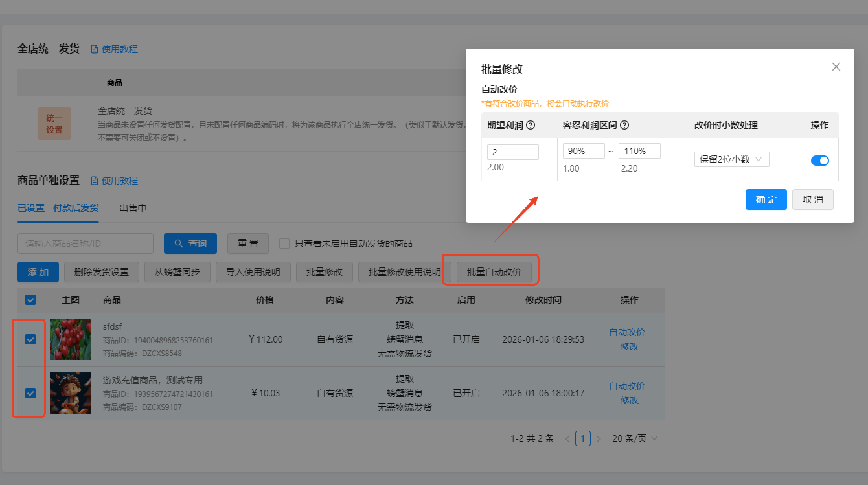
Task: Click 自动改价 link in 游戏充值商品 row
Action: [627, 386]
